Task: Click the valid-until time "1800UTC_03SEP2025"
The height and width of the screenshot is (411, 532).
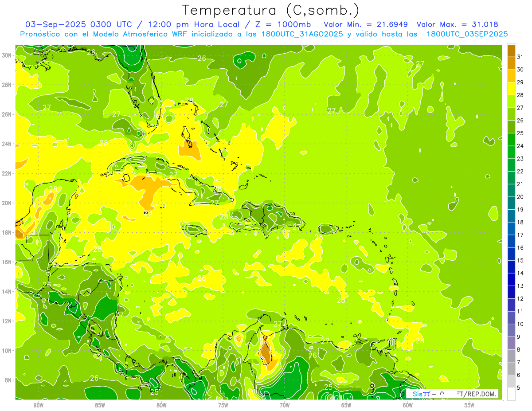Action: coord(467,34)
